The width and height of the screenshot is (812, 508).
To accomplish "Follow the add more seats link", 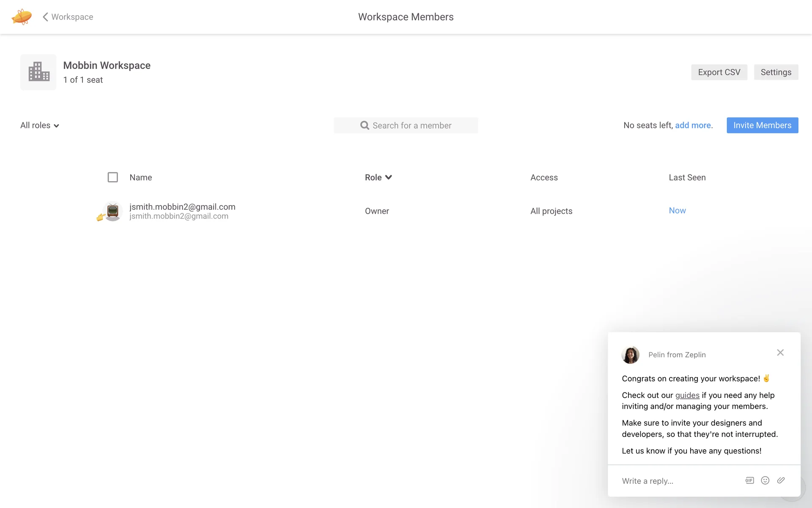I will pos(693,125).
